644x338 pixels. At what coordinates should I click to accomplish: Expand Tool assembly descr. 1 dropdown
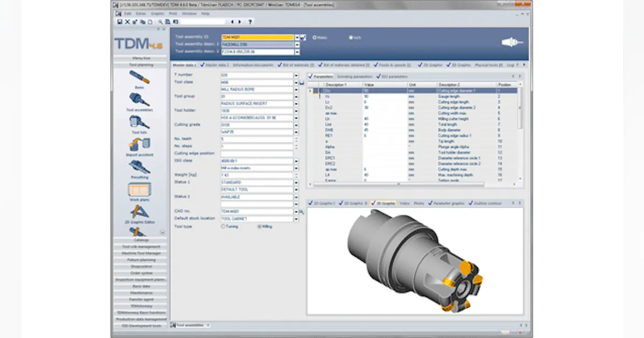tap(297, 45)
